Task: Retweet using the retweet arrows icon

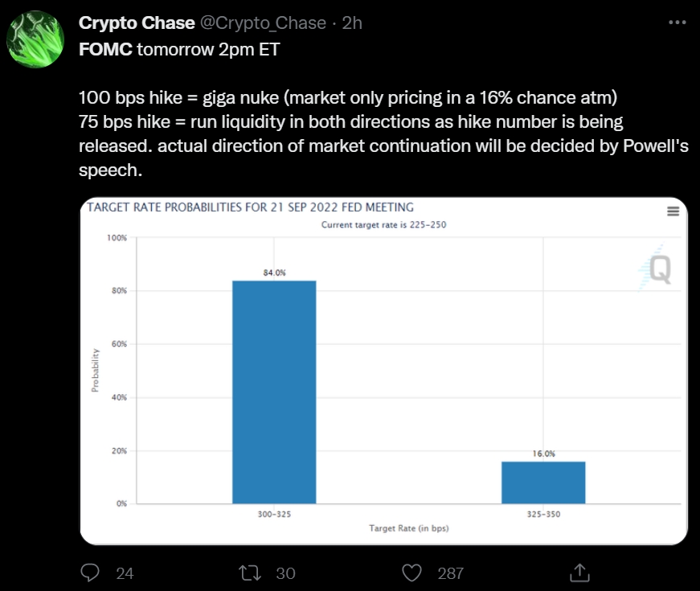Action: (x=250, y=573)
